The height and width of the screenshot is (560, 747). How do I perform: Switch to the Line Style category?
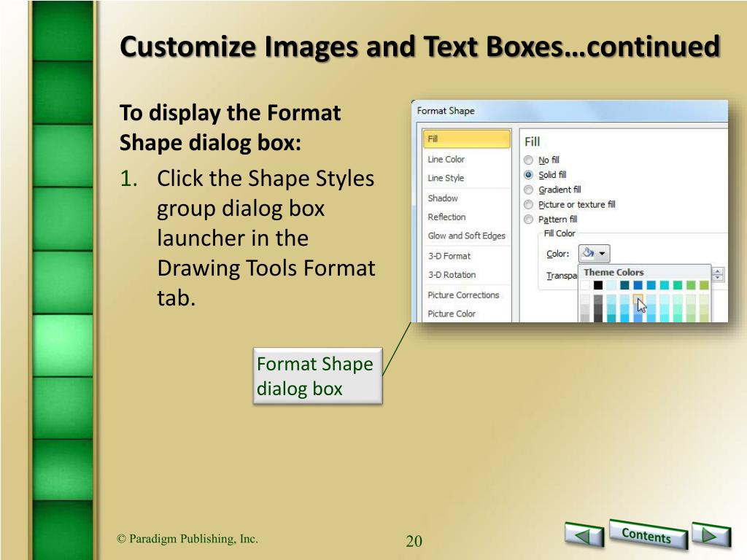coord(466,178)
